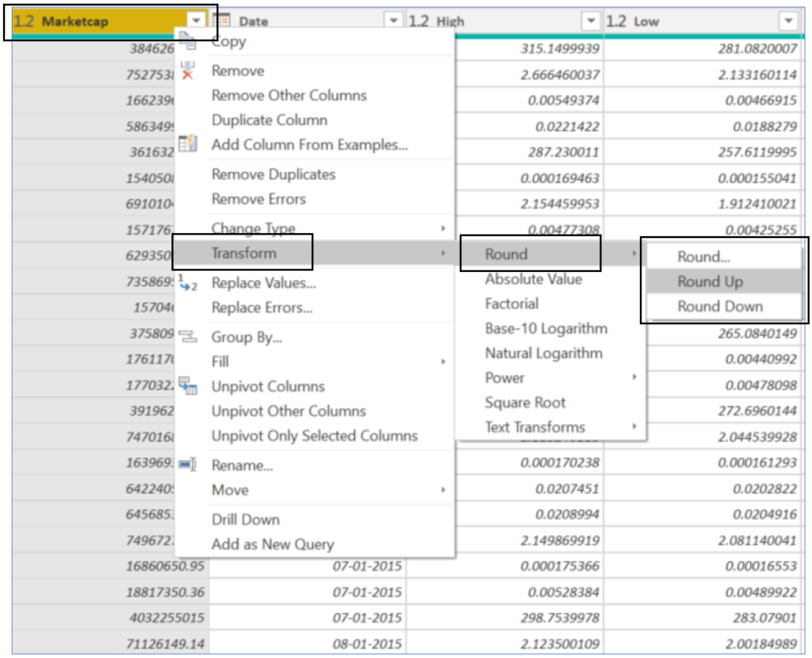Click the Unpivot Columns icon
The height and width of the screenshot is (658, 812).
(x=187, y=386)
